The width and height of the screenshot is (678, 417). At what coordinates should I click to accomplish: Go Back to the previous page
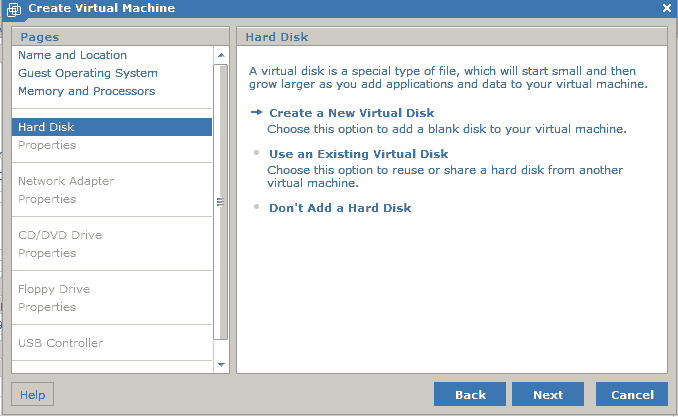tap(470, 395)
